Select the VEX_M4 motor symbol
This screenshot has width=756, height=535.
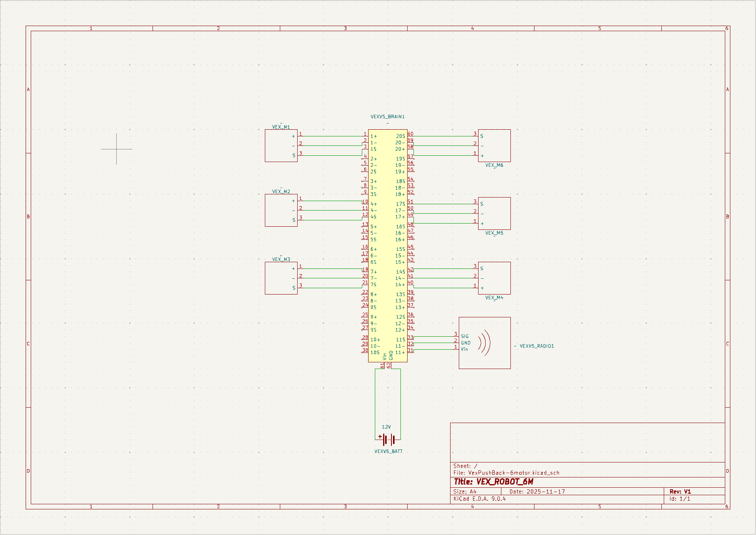click(494, 278)
